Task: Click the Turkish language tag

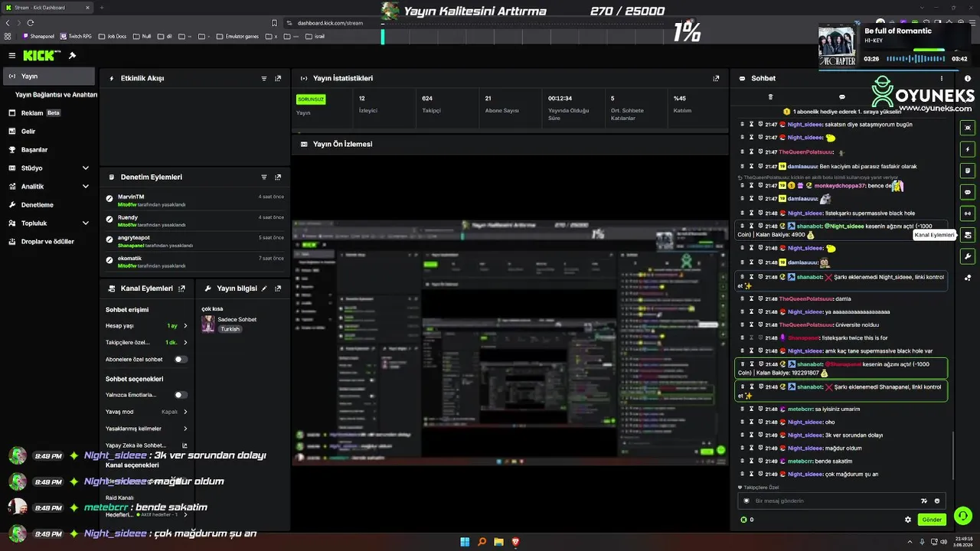Action: click(x=230, y=329)
